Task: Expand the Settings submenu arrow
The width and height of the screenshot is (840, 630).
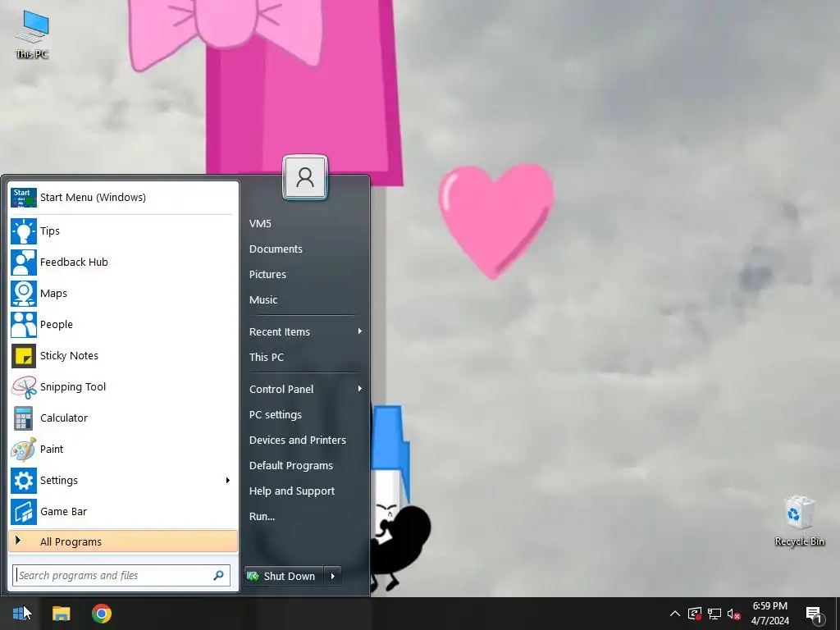Action: pyautogui.click(x=228, y=481)
